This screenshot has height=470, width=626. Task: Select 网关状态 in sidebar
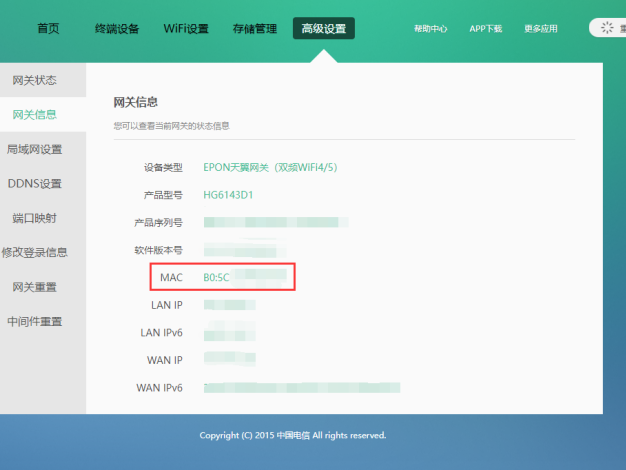34,80
